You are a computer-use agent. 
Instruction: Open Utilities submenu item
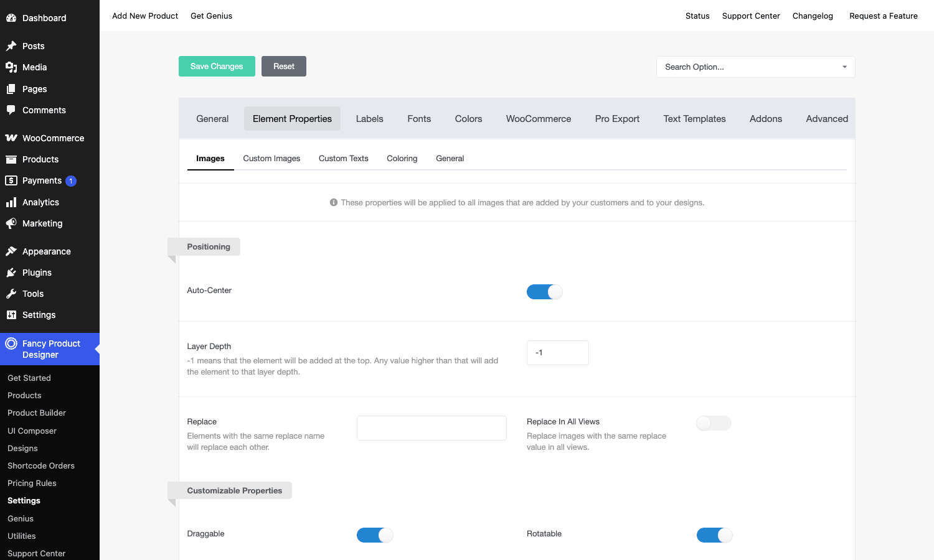click(22, 536)
